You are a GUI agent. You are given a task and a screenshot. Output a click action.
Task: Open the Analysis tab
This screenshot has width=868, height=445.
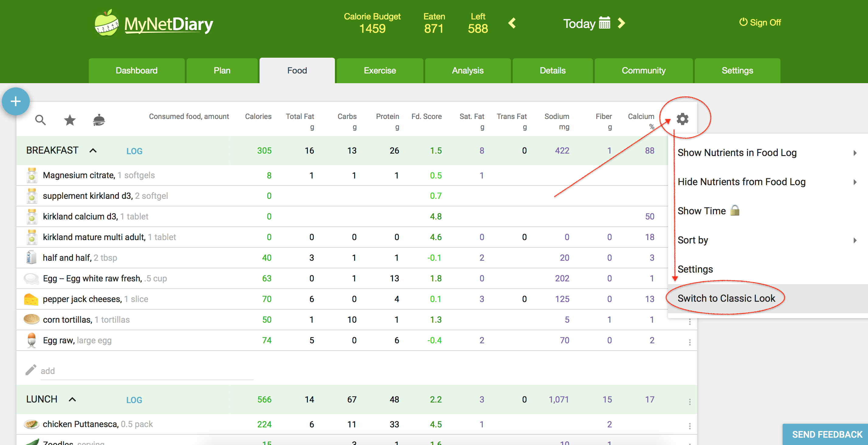(x=468, y=71)
